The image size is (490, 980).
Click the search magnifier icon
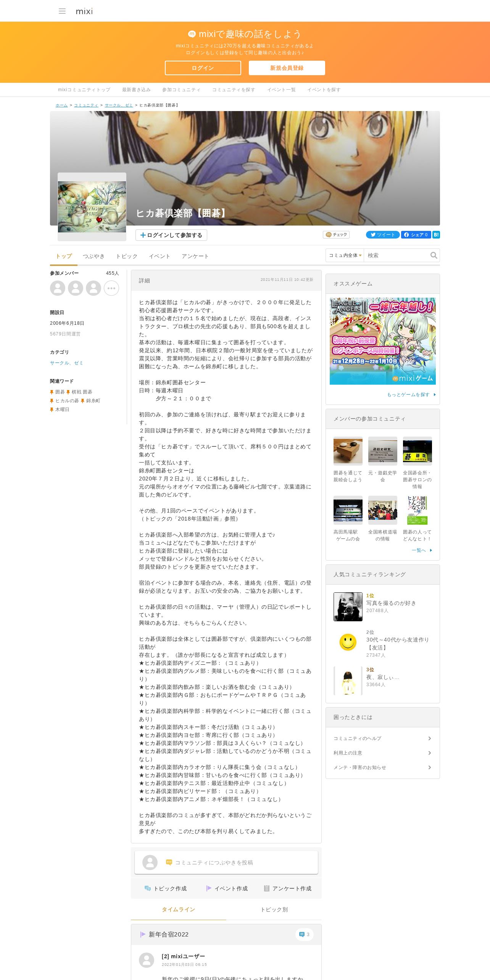434,255
